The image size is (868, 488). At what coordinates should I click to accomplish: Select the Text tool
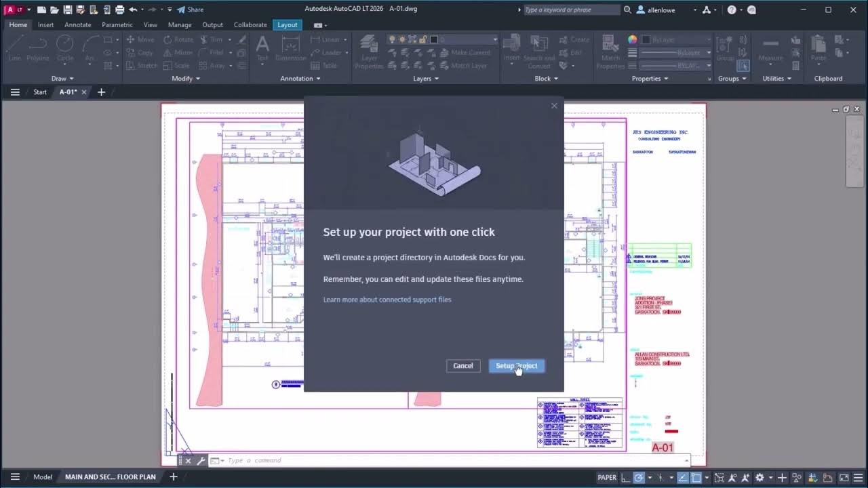pos(262,47)
